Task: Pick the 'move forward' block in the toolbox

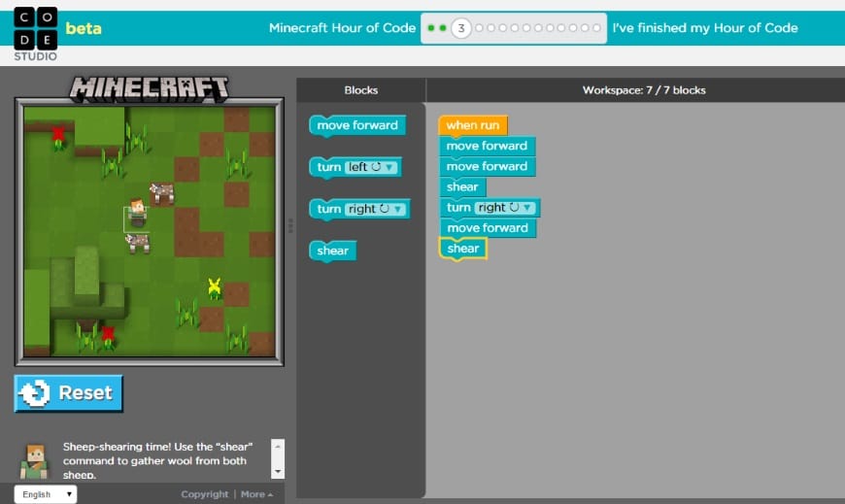Action: coord(357,125)
